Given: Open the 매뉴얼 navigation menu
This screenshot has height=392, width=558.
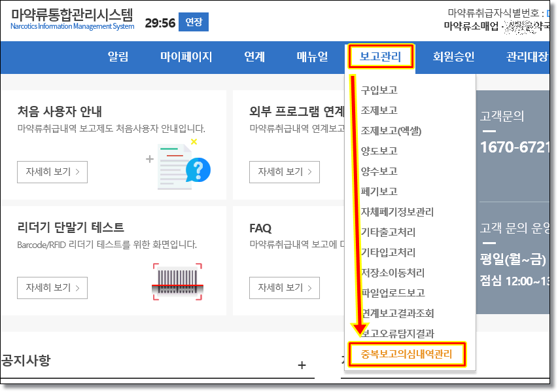Looking at the screenshot, I should (312, 57).
